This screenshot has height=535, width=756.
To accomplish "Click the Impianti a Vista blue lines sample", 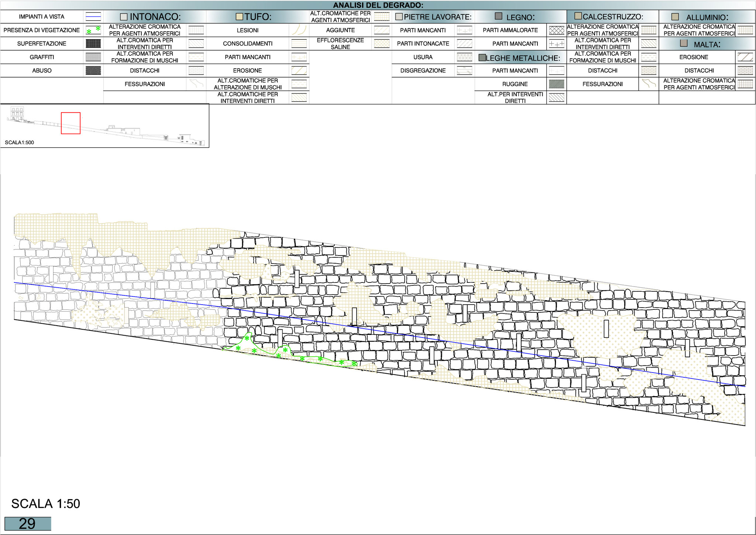I will coord(93,17).
